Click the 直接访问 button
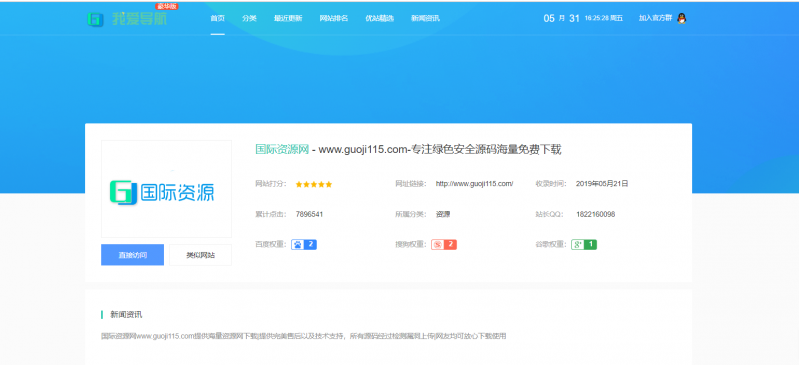Image resolution: width=799 pixels, height=365 pixels. point(132,255)
